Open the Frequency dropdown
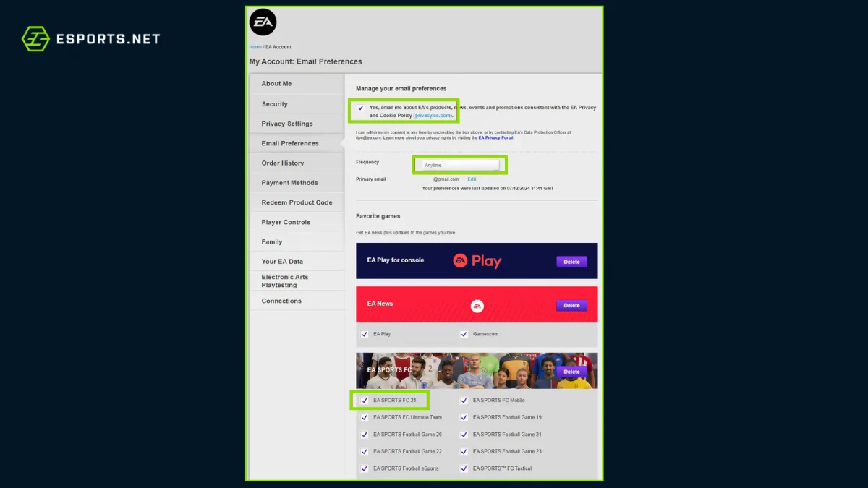This screenshot has height=488, width=868. pyautogui.click(x=460, y=165)
